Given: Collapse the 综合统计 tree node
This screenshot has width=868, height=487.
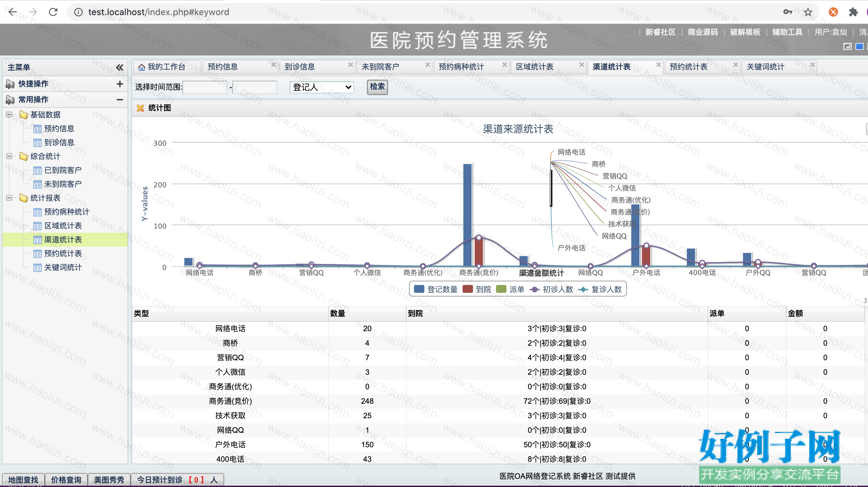Looking at the screenshot, I should click(x=9, y=156).
